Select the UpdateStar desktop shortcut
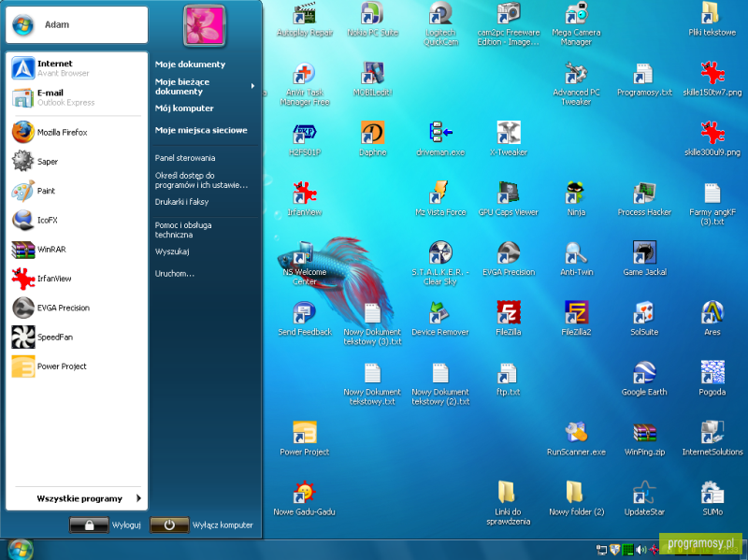 [x=644, y=499]
